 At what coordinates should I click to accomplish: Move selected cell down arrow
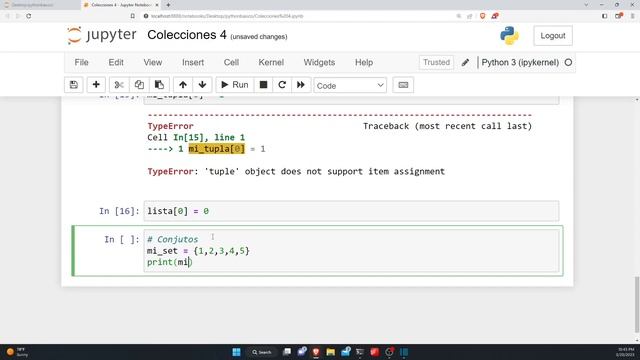point(202,85)
